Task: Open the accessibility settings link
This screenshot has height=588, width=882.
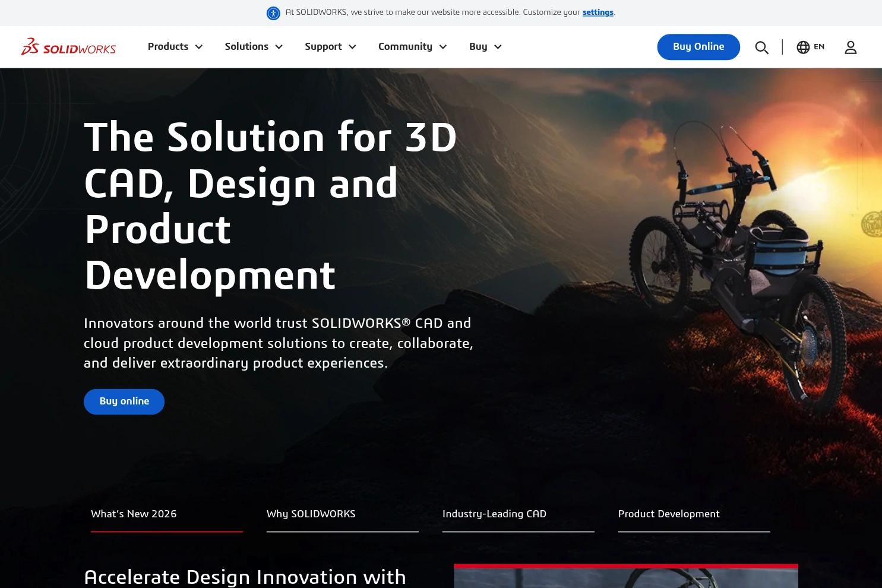Action: click(598, 12)
